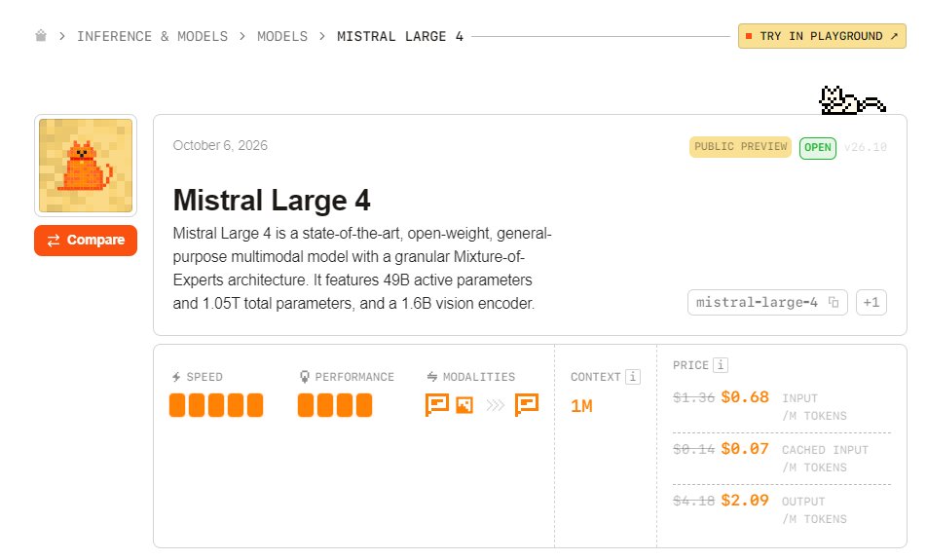
Task: Click Try in Playground button
Action: click(x=822, y=36)
